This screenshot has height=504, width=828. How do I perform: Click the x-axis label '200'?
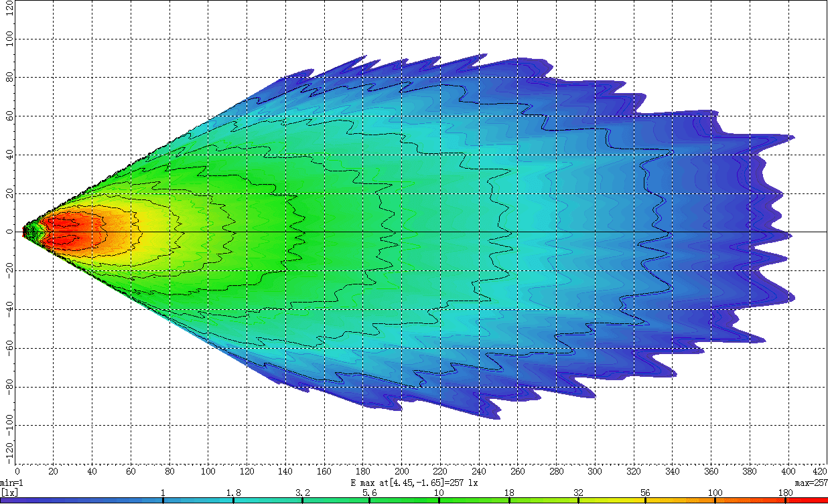click(x=401, y=471)
